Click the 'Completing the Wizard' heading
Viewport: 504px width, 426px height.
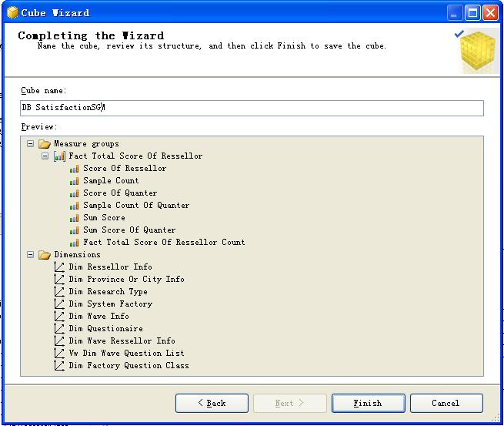(91, 35)
